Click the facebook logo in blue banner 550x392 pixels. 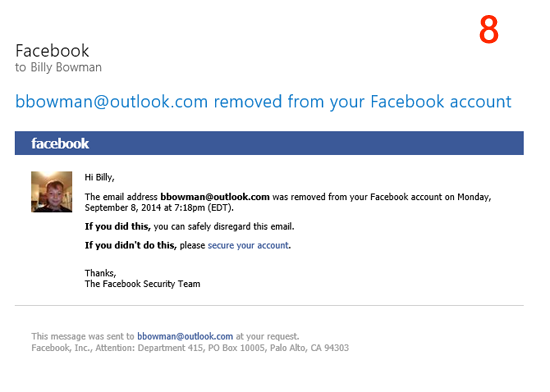click(60, 143)
